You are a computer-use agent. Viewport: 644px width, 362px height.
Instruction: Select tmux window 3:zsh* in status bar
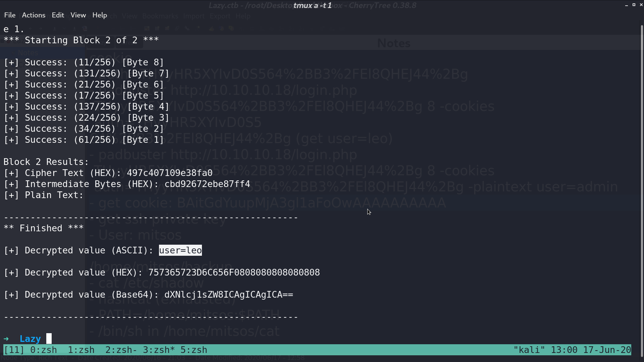point(159,350)
